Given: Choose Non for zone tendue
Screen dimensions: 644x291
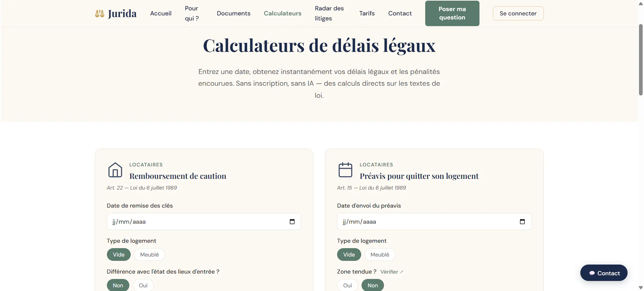Looking at the screenshot, I should pyautogui.click(x=373, y=285).
